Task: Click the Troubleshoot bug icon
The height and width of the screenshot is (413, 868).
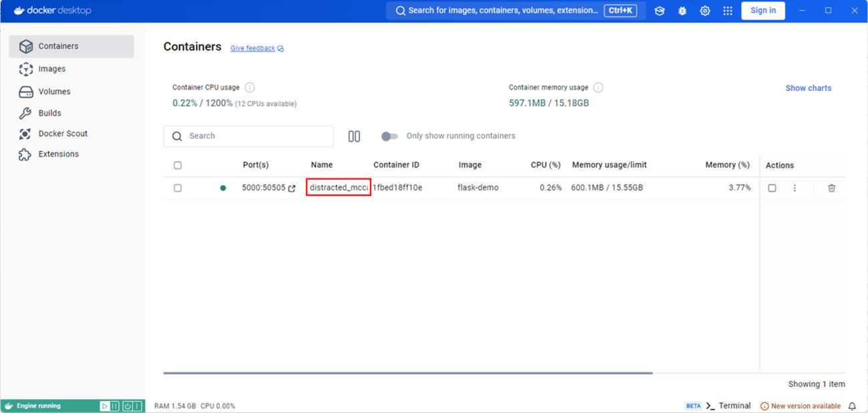Action: point(682,11)
